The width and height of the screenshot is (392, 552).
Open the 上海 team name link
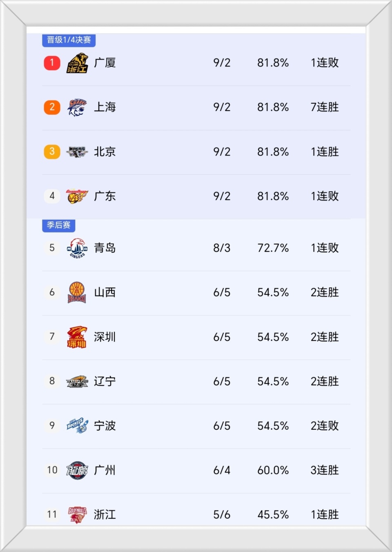pos(105,107)
